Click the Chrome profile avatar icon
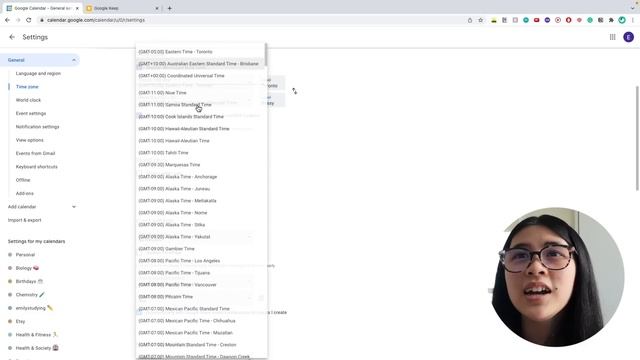 pyautogui.click(x=622, y=20)
